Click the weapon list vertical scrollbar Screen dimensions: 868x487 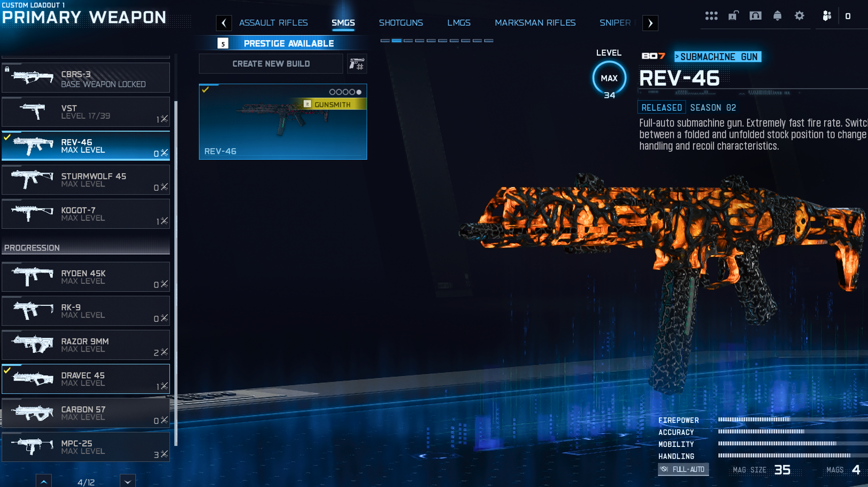pos(176,273)
